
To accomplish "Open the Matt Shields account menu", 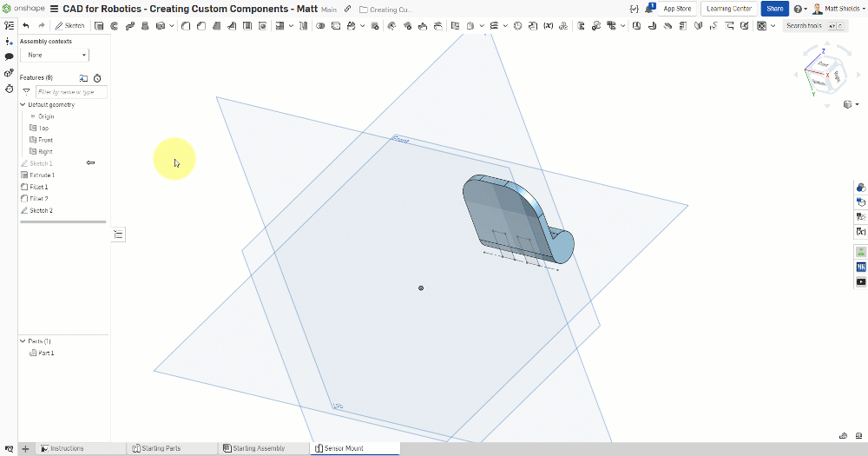I will [837, 9].
